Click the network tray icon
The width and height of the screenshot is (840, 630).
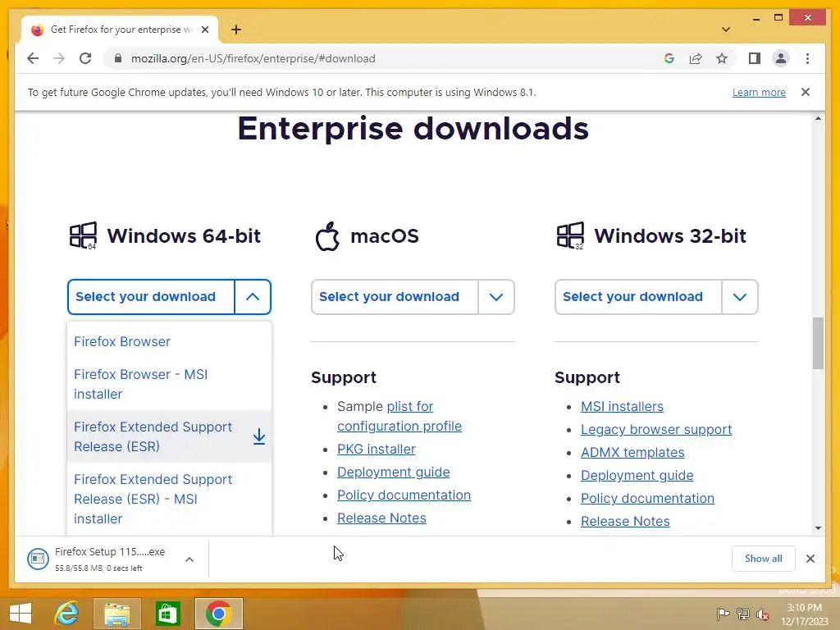pos(743,614)
